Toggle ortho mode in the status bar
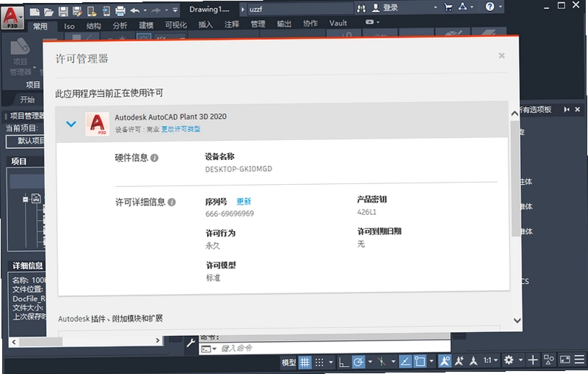The height and width of the screenshot is (374, 588). click(343, 362)
